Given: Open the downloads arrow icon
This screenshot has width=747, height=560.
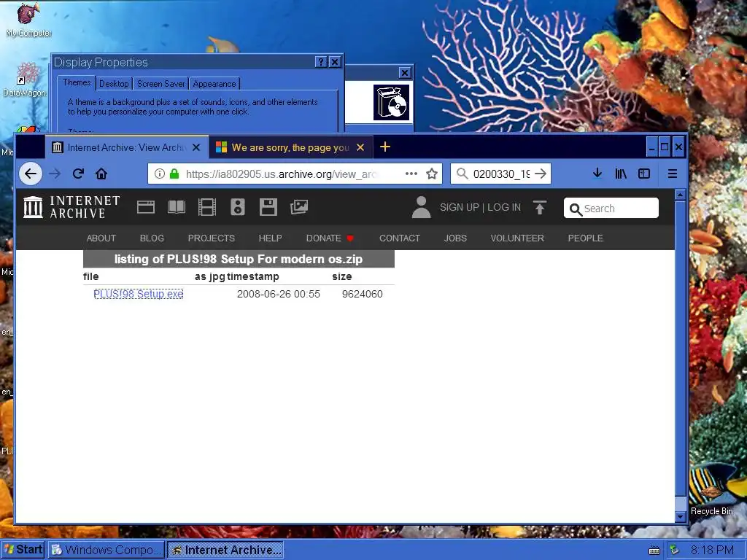Looking at the screenshot, I should 597,174.
